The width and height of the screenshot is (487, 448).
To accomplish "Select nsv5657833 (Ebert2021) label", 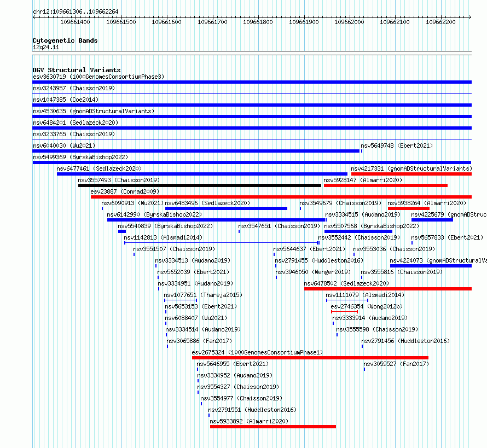I will pos(447,237).
